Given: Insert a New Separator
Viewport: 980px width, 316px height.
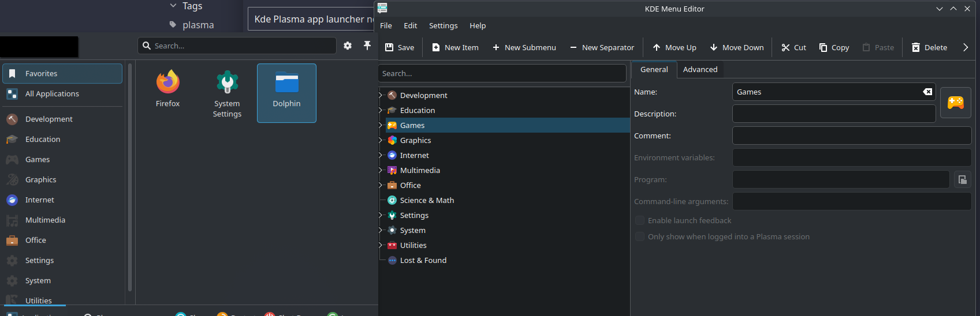Looking at the screenshot, I should (x=602, y=47).
